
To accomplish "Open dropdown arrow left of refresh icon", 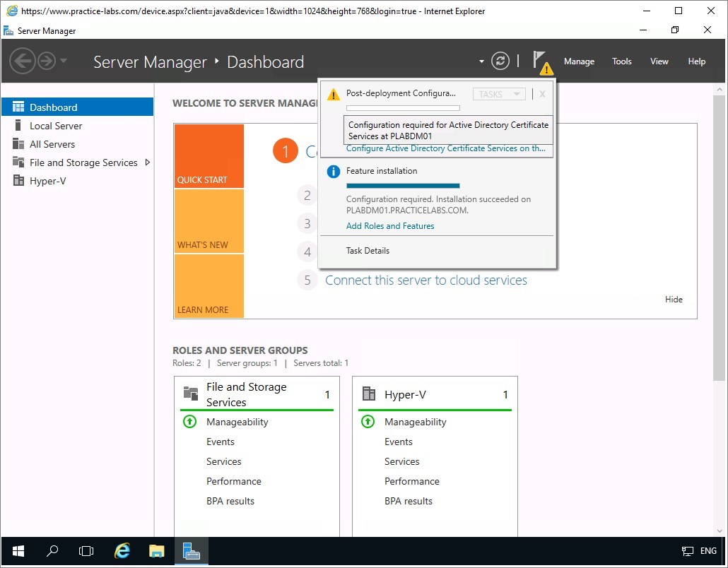I will (481, 61).
